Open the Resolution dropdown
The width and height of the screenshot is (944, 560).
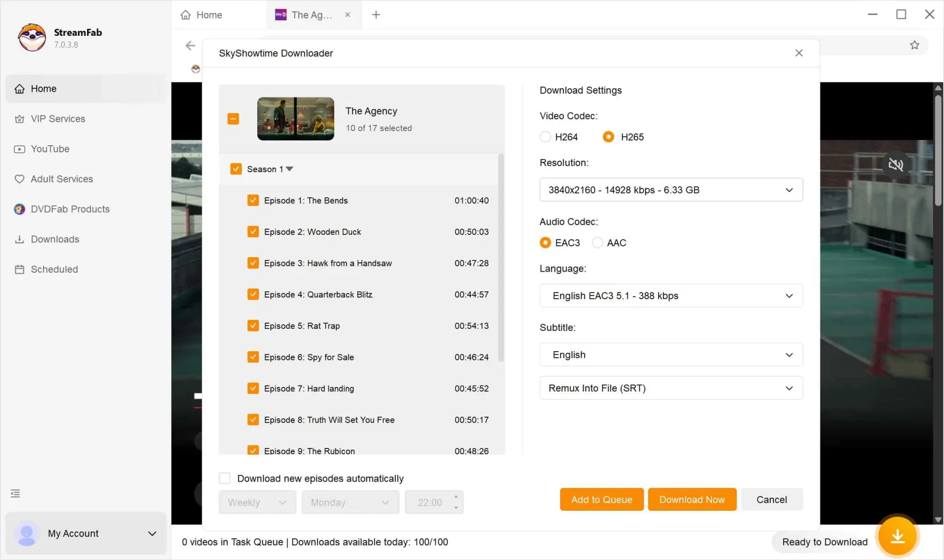[x=671, y=190]
